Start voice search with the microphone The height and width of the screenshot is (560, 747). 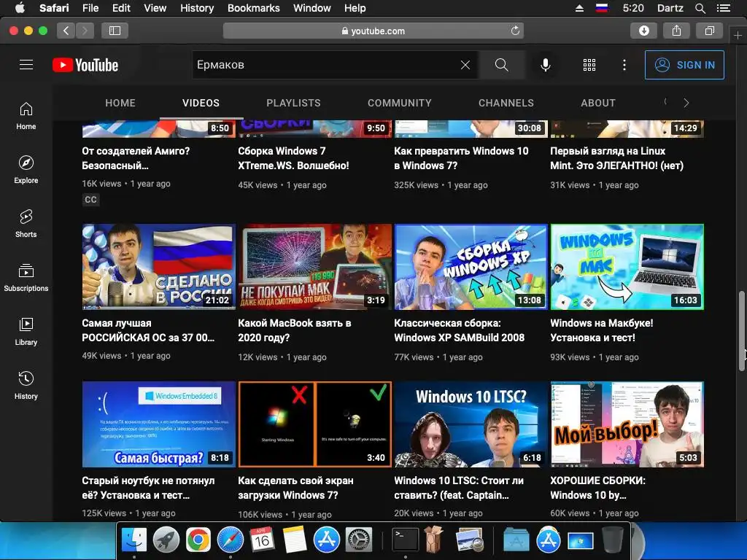coord(546,65)
